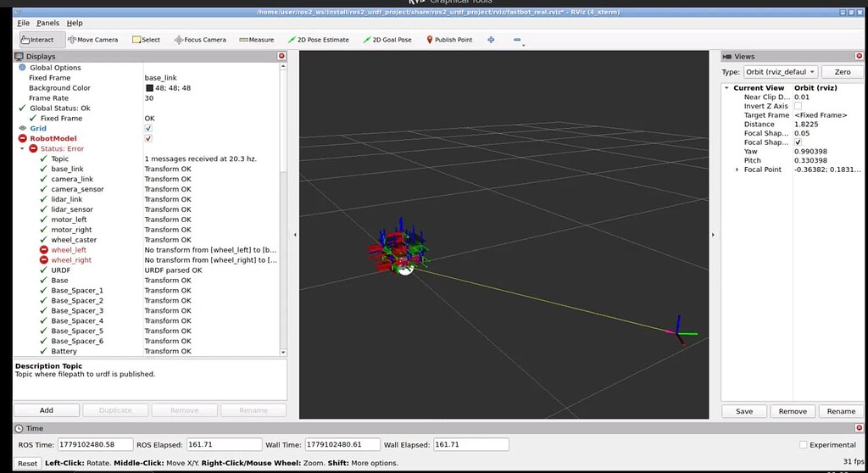Select the Base_Spacer_3 row
868x473 pixels.
coord(147,311)
